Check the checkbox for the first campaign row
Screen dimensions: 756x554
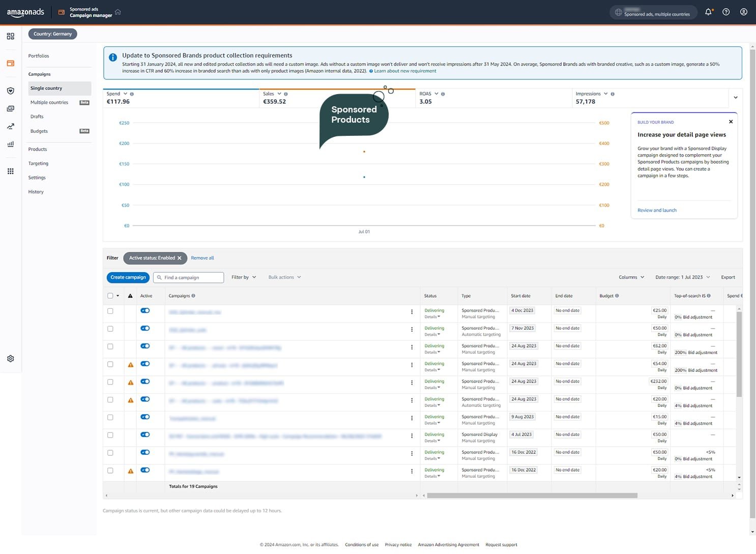click(x=110, y=311)
